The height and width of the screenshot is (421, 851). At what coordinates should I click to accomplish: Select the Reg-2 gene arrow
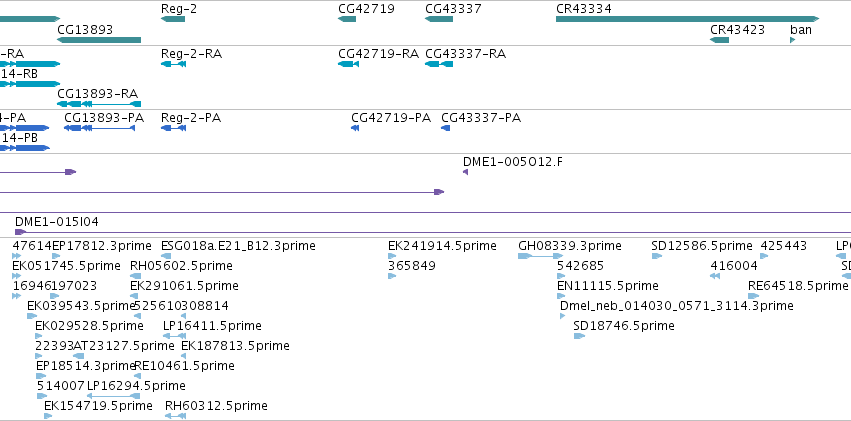173,19
